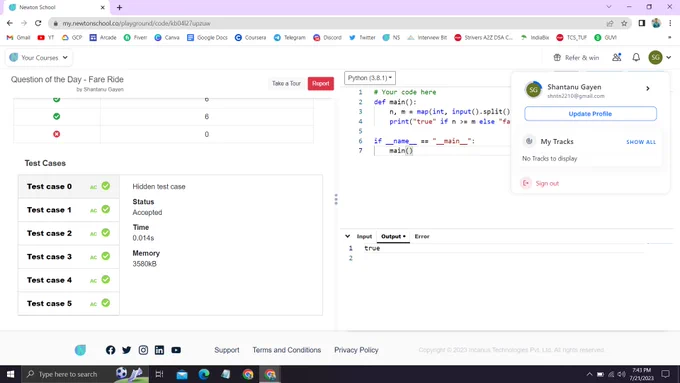Open the browser side panel icon
This screenshot has width=680, height=383.
[642, 23]
